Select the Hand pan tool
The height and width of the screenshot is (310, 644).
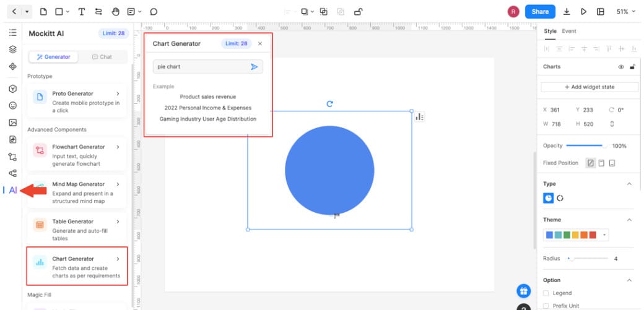click(115, 12)
